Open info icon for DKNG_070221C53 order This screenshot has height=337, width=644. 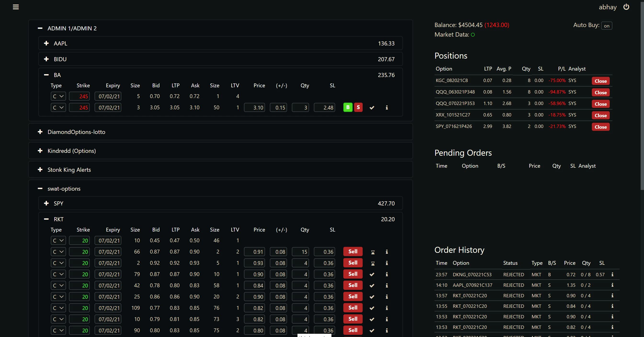tap(612, 275)
